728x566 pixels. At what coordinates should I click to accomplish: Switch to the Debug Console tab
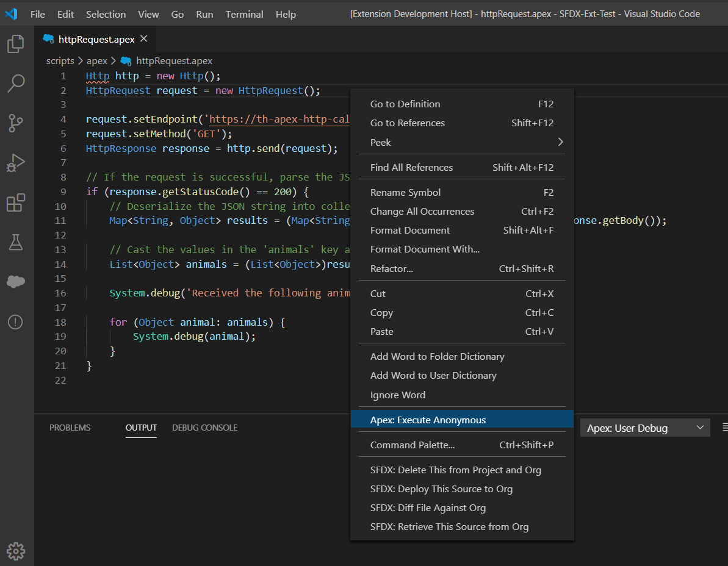tap(204, 428)
